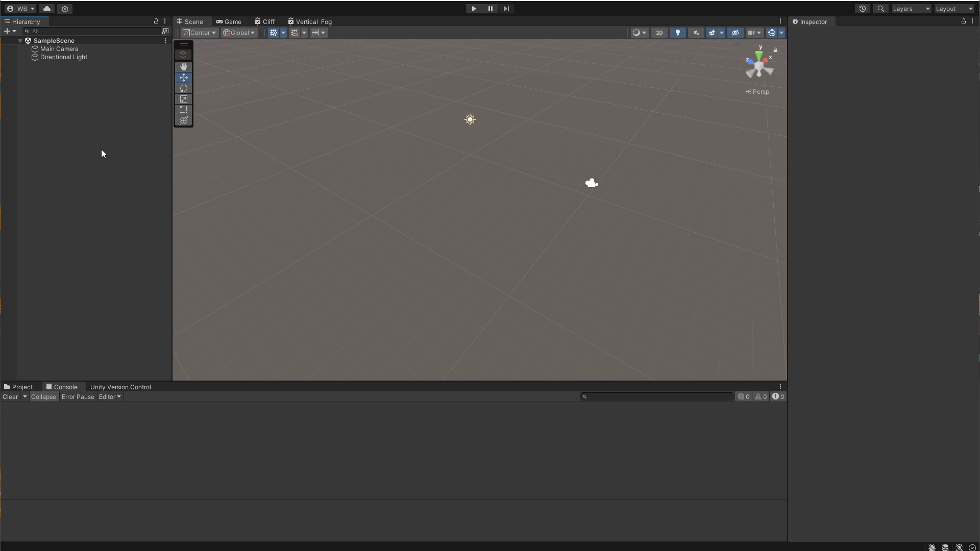The image size is (980, 551).
Task: Click the scene lighting toggle icon
Action: click(677, 32)
